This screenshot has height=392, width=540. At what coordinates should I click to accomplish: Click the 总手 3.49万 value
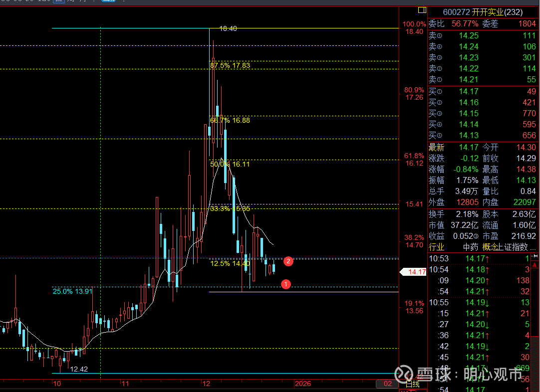pyautogui.click(x=466, y=191)
